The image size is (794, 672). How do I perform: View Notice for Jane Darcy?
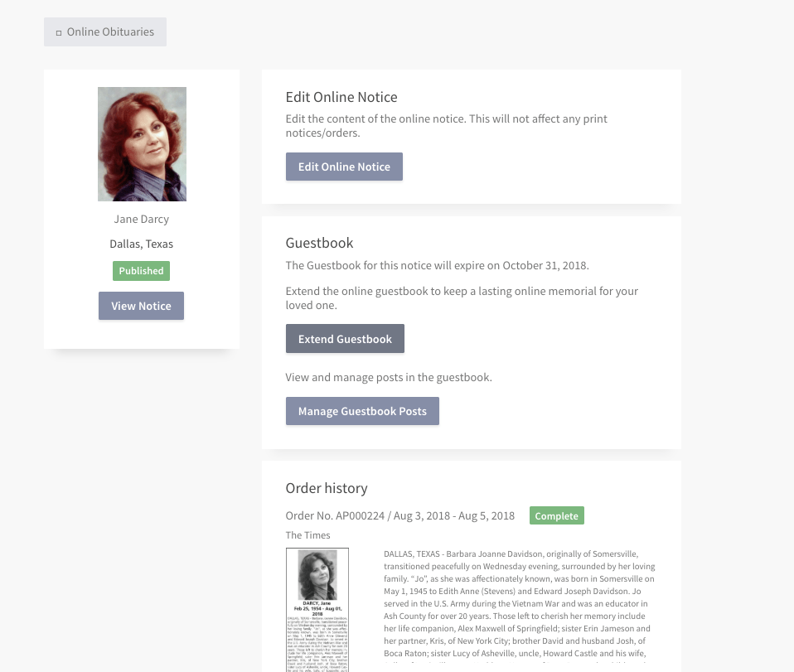pos(141,306)
